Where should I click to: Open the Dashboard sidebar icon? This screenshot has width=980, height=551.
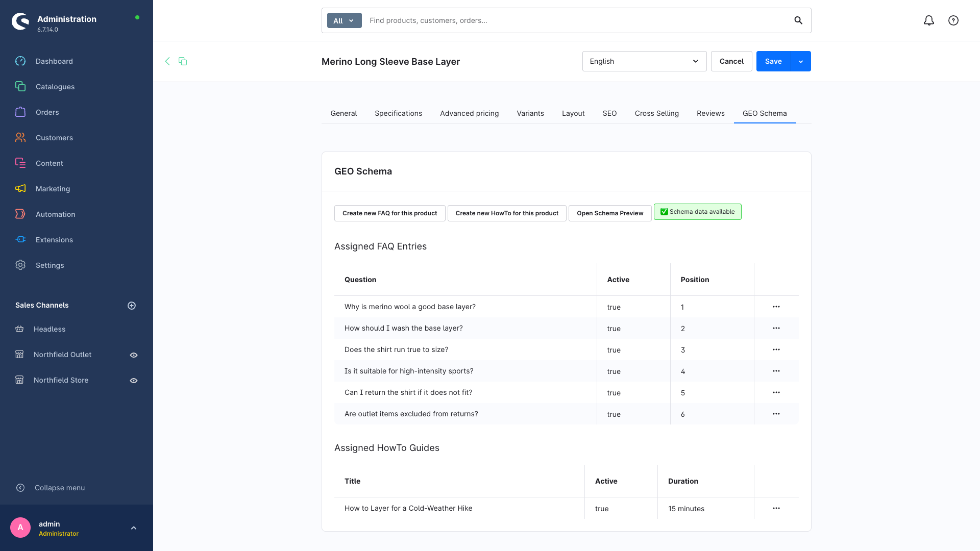coord(20,61)
